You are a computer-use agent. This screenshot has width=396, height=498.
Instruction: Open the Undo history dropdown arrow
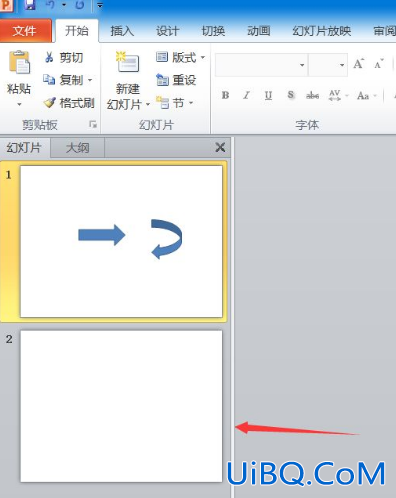(64, 5)
